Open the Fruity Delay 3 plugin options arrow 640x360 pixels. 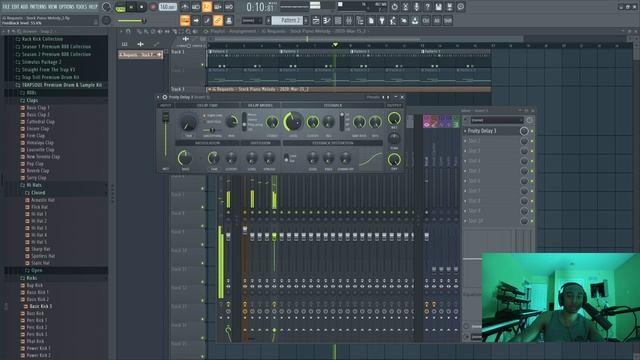point(158,97)
